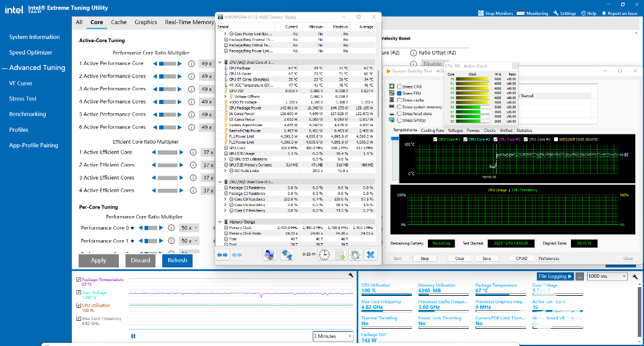
Task: Start HWiNFO logging with add-file icon
Action: [340, 255]
